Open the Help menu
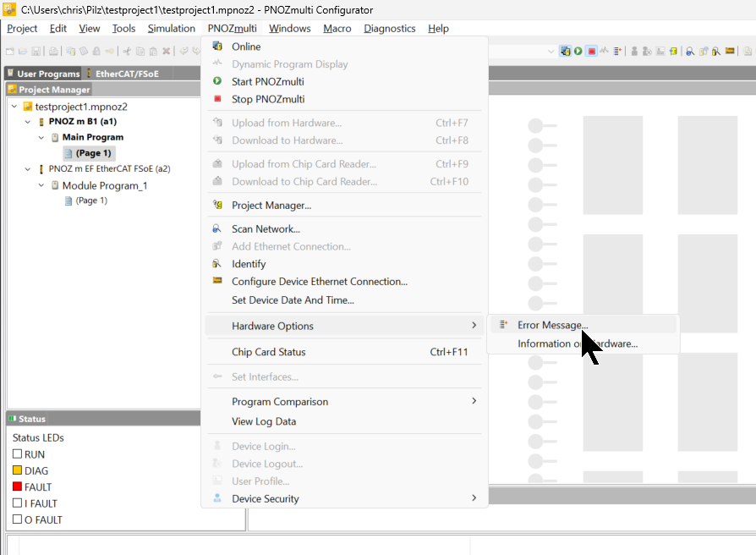Screen dimensions: 756x555 (x=438, y=29)
